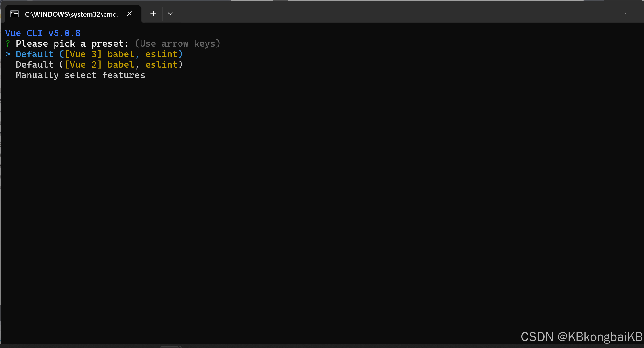Minimize the terminal window
Screen dimensions: 644x348
coord(601,11)
